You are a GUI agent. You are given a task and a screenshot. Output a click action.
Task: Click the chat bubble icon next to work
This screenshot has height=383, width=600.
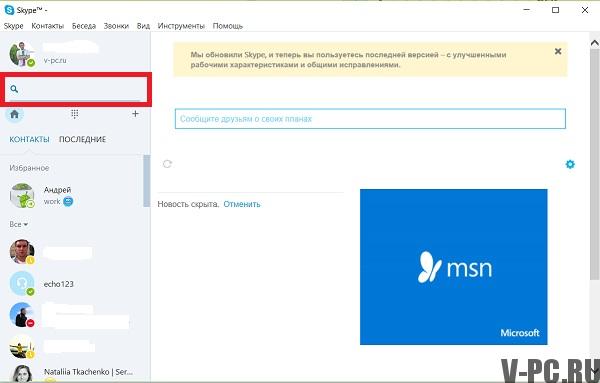(x=68, y=201)
